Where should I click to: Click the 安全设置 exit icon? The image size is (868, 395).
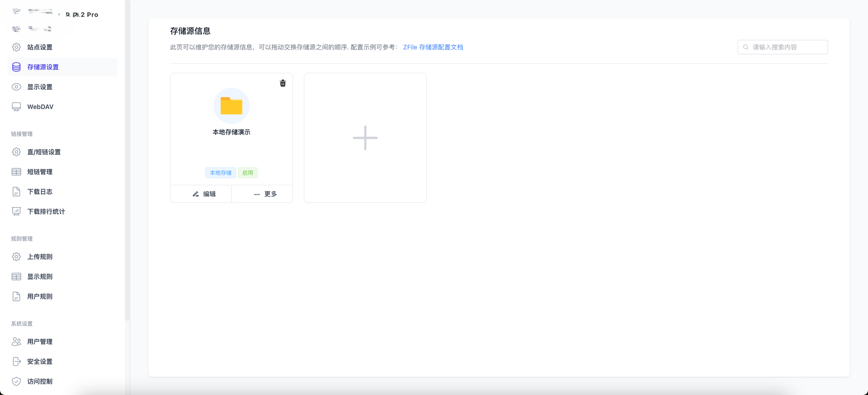16,362
